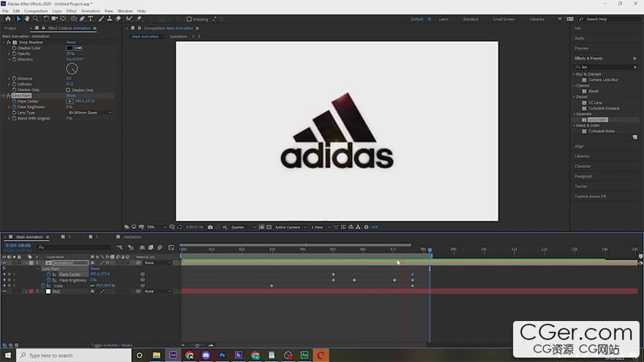Select the Hand tool

pos(27,19)
